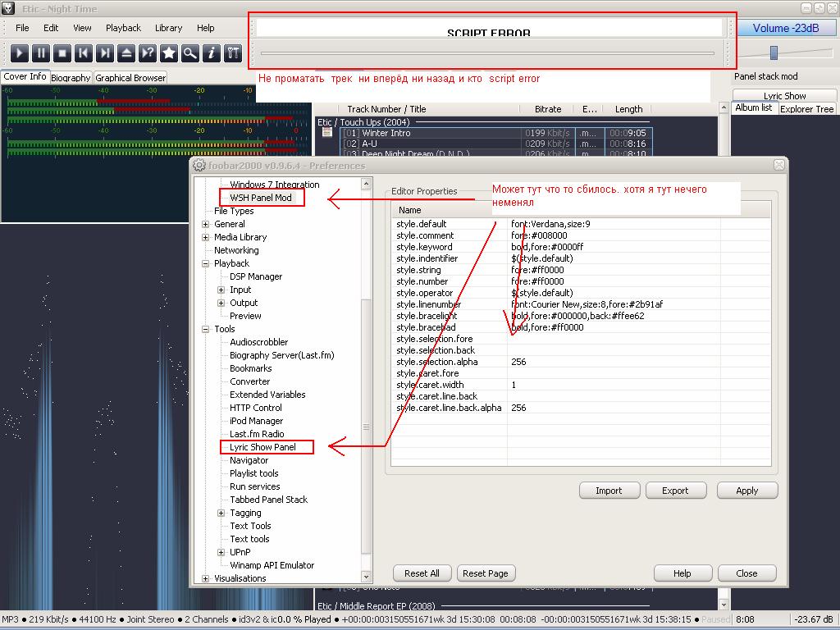Expand the Visualisations node
Screen dimensions: 840x630
pos(206,578)
